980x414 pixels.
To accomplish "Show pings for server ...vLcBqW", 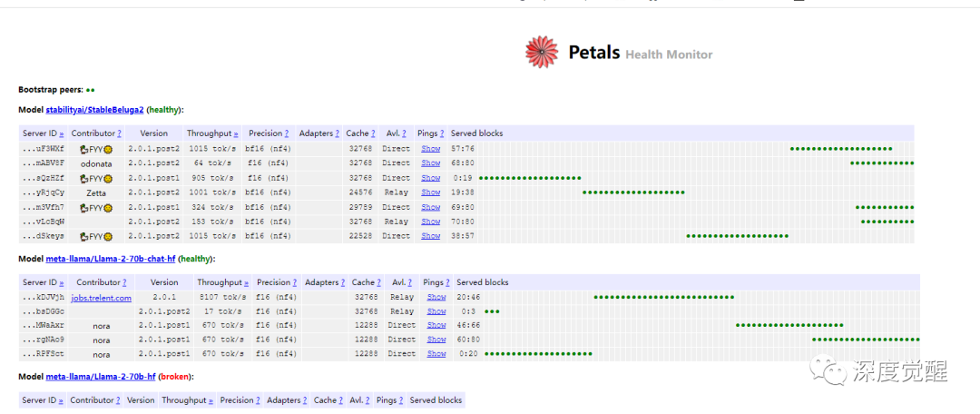I will click(x=431, y=222).
